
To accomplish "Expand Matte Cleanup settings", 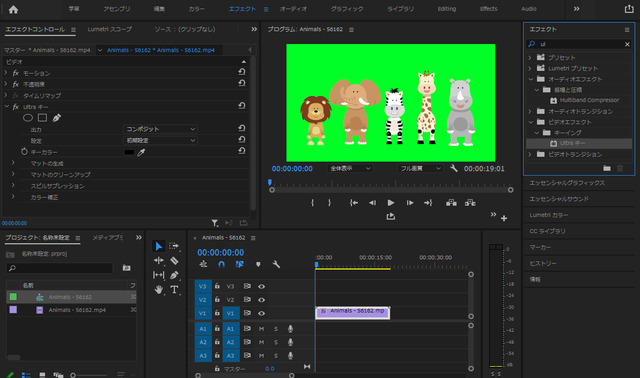I will point(13,174).
